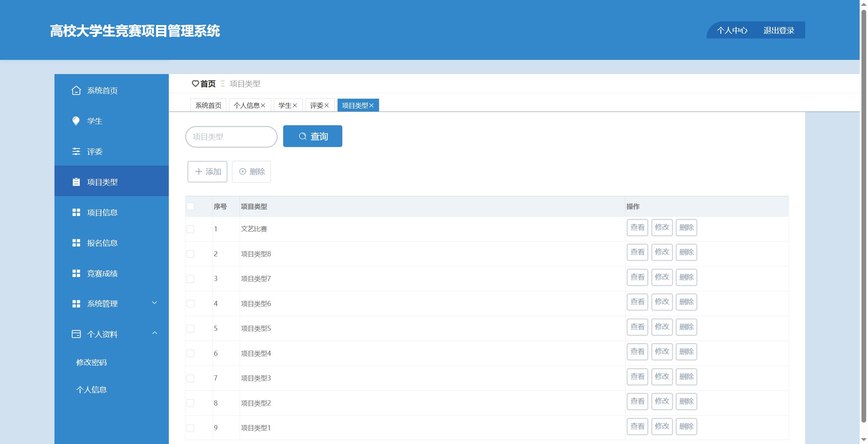The width and height of the screenshot is (868, 444).
Task: Open 个人信息 submenu item in sidebar
Action: click(91, 390)
